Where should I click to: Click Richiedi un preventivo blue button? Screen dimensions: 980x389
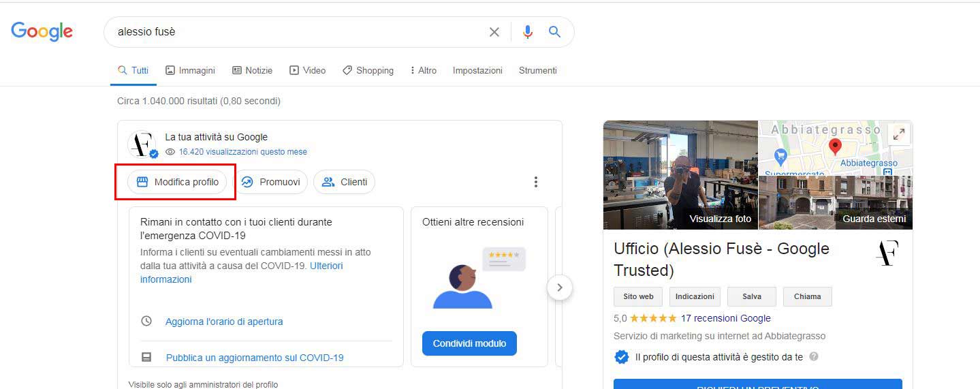758,384
